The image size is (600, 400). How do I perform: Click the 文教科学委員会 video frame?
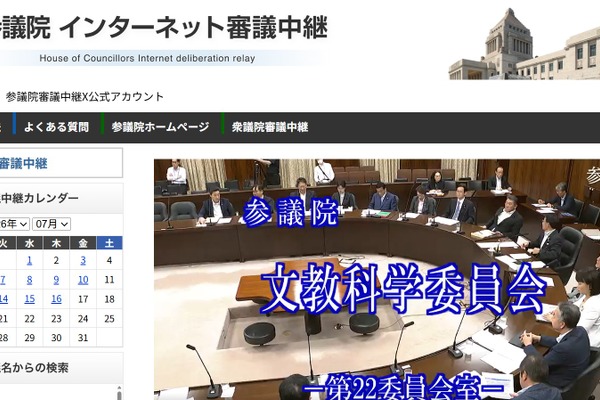click(x=377, y=279)
